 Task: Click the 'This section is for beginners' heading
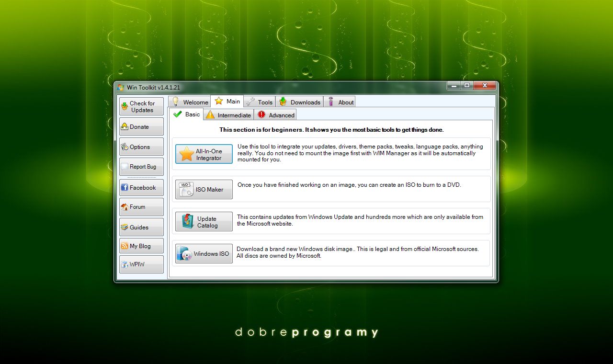[331, 129]
